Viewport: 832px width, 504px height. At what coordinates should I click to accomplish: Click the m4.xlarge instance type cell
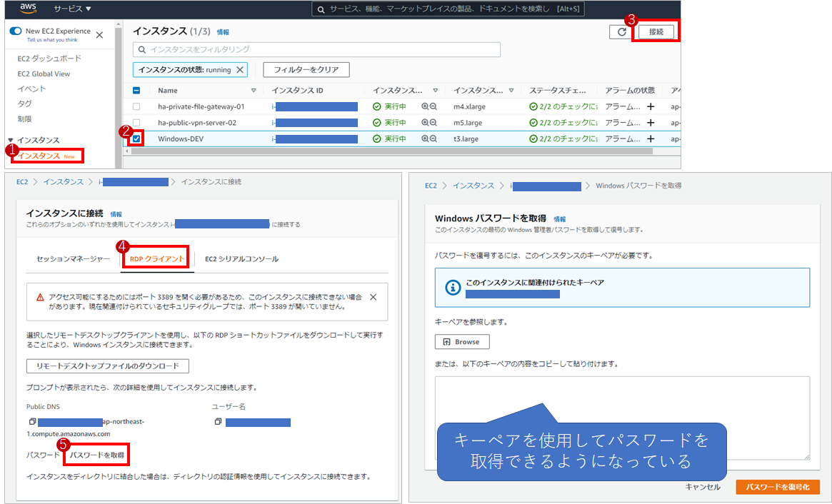(470, 106)
